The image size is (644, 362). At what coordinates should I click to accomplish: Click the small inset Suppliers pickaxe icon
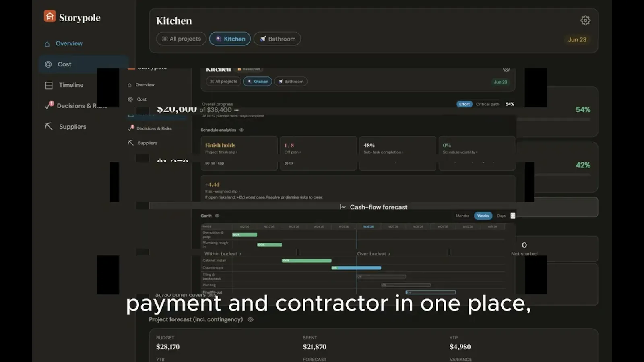click(x=130, y=143)
